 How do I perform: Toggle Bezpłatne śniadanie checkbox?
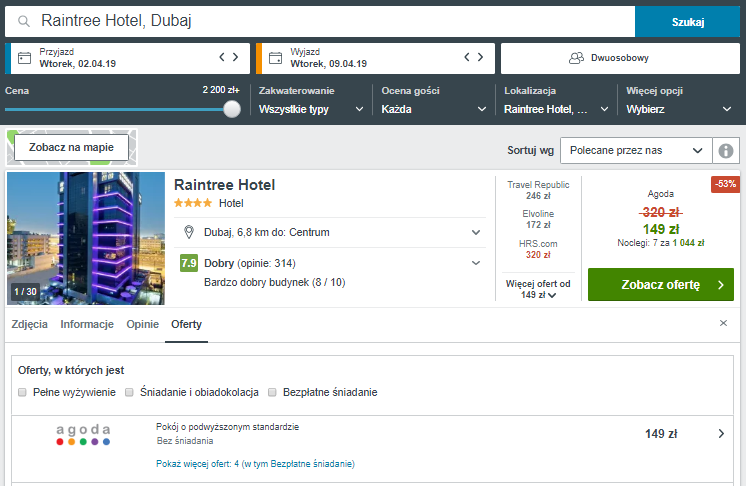272,392
